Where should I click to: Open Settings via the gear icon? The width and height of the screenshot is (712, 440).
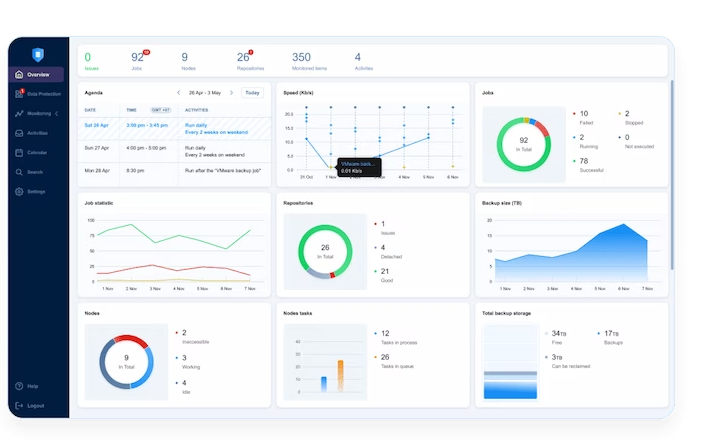[x=19, y=191]
